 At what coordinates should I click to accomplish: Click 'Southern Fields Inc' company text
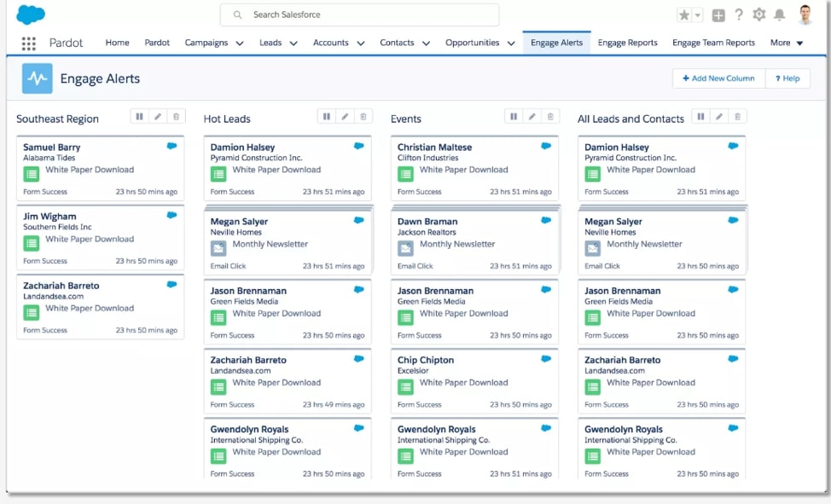[57, 227]
